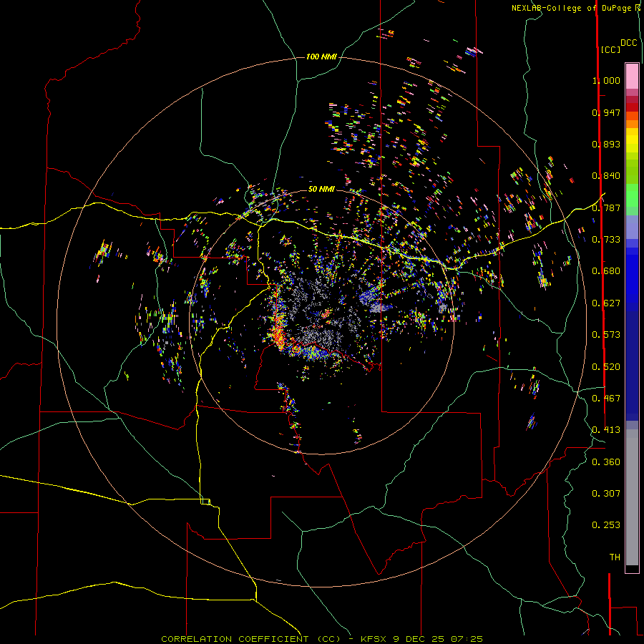This screenshot has height=644, width=644.
Task: Pick the lavender segment of the color bar
Action: pos(632,227)
